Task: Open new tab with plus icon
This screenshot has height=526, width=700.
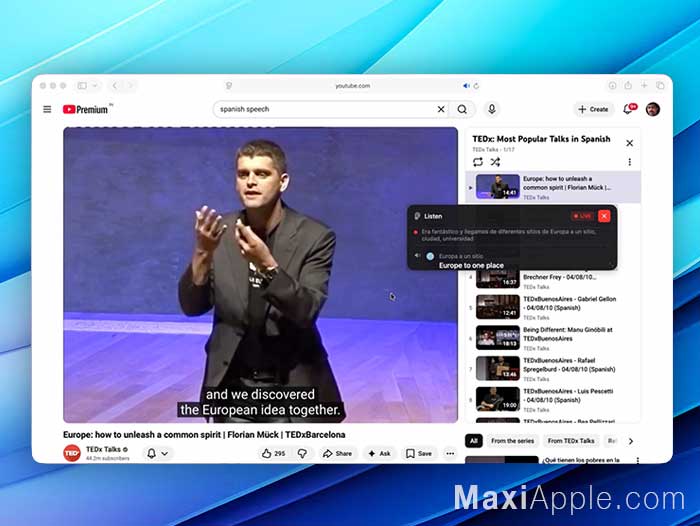Action: click(x=644, y=85)
